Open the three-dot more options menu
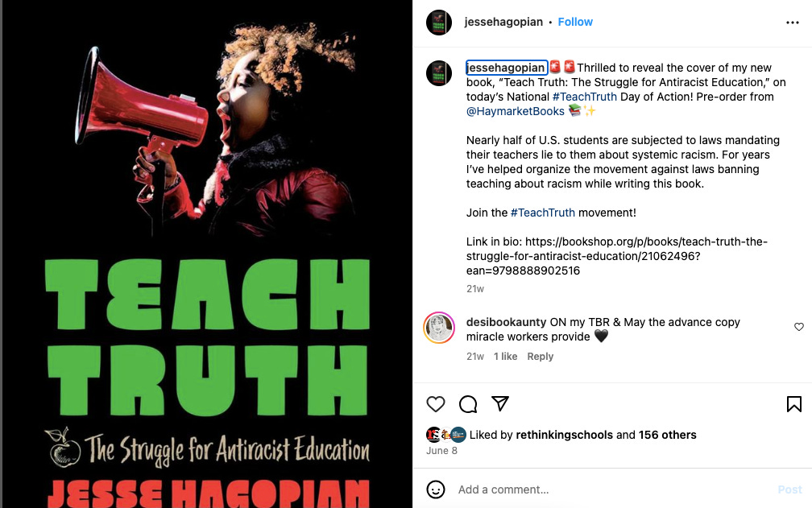 tap(793, 23)
